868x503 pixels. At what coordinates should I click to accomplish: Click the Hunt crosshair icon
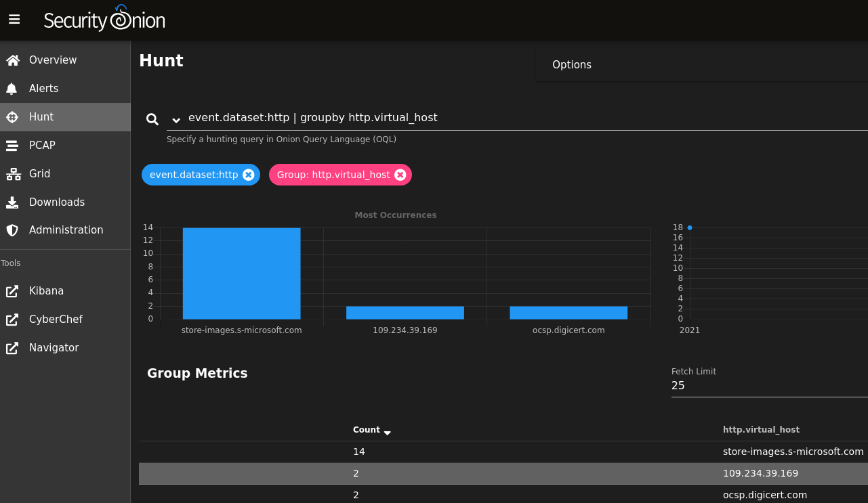12,117
